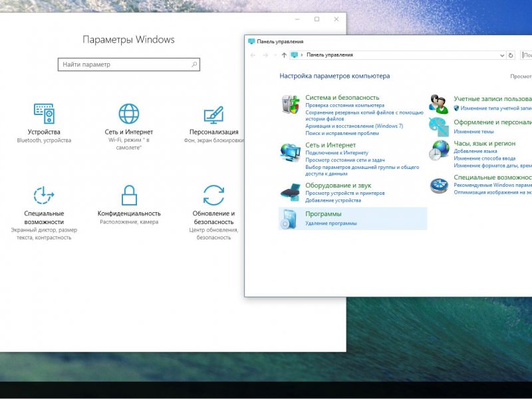Click the Ease of Access icon in Control Panel

(x=439, y=186)
